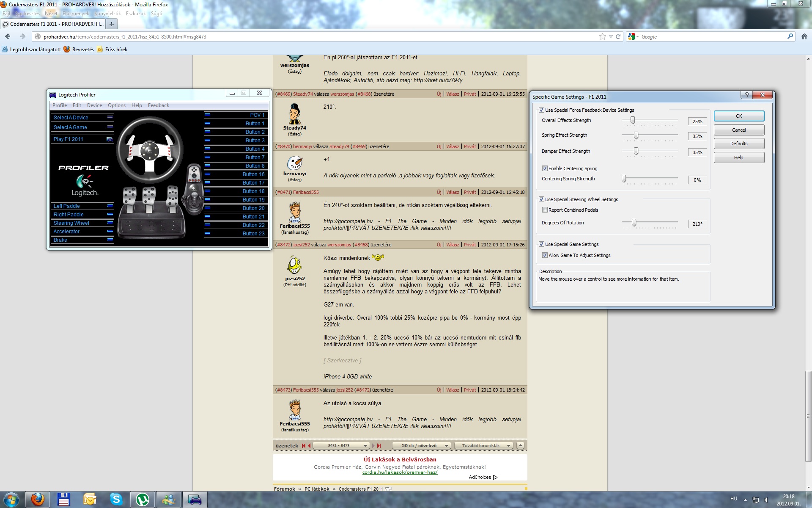This screenshot has width=812, height=508.
Task: Jump to last messages page icon
Action: pos(379,445)
